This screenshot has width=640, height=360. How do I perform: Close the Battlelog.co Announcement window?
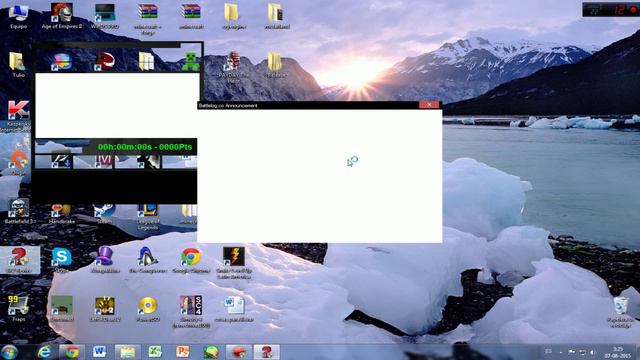pos(429,105)
